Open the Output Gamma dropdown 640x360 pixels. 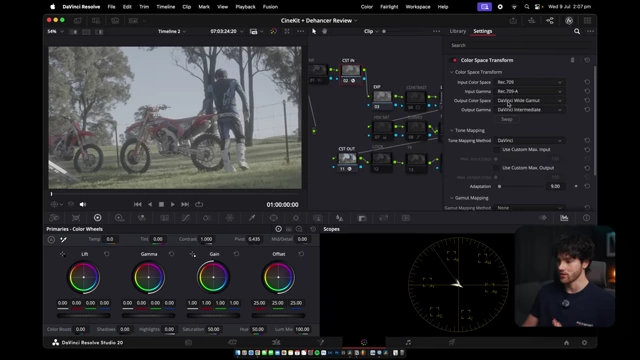[529, 110]
